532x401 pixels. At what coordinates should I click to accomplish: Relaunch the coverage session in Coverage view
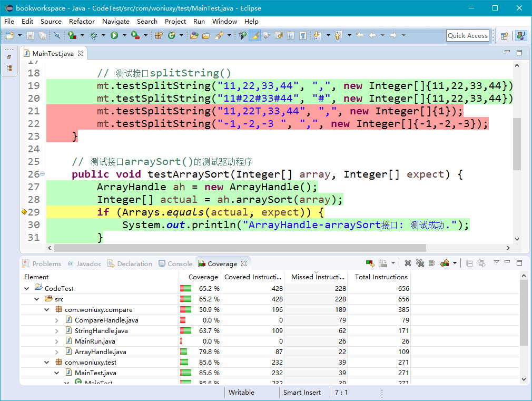[370, 263]
